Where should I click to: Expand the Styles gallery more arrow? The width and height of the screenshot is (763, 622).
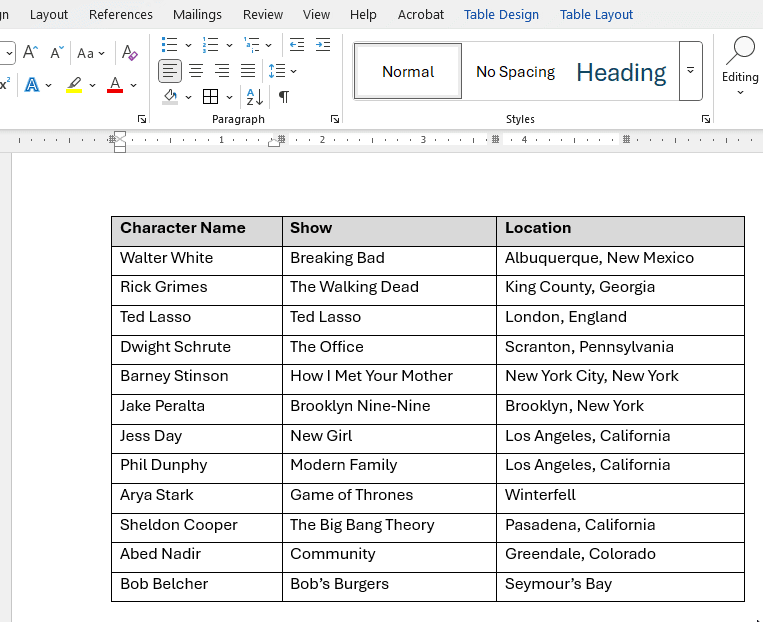click(690, 71)
